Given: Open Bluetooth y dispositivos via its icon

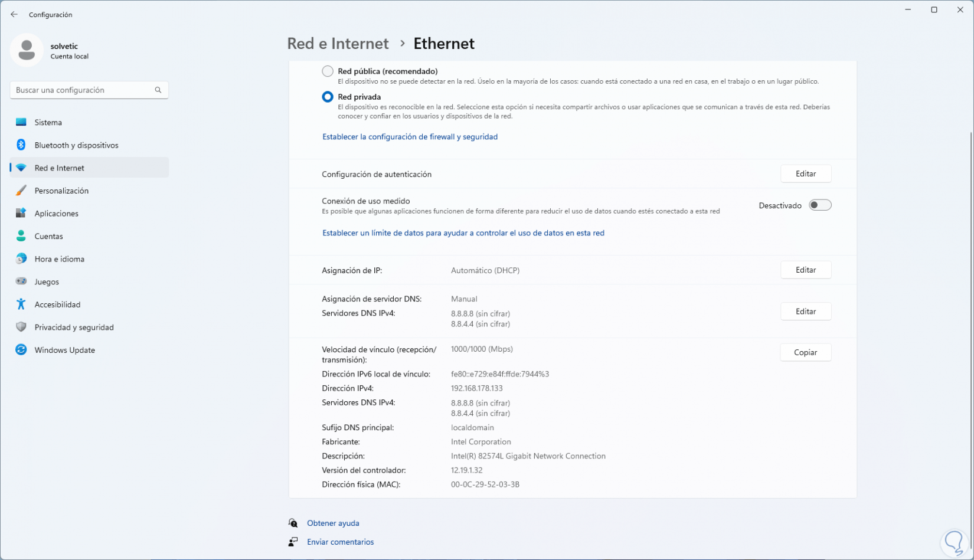Looking at the screenshot, I should (x=21, y=145).
